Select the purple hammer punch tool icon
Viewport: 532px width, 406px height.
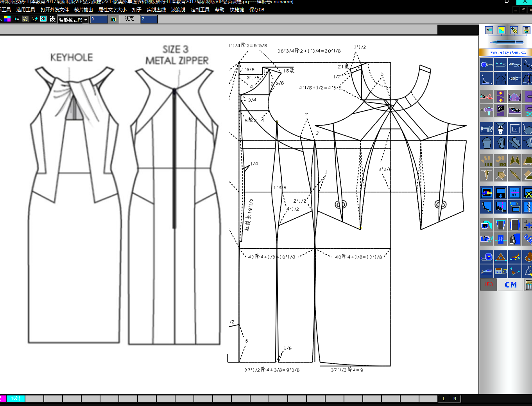pos(487,111)
